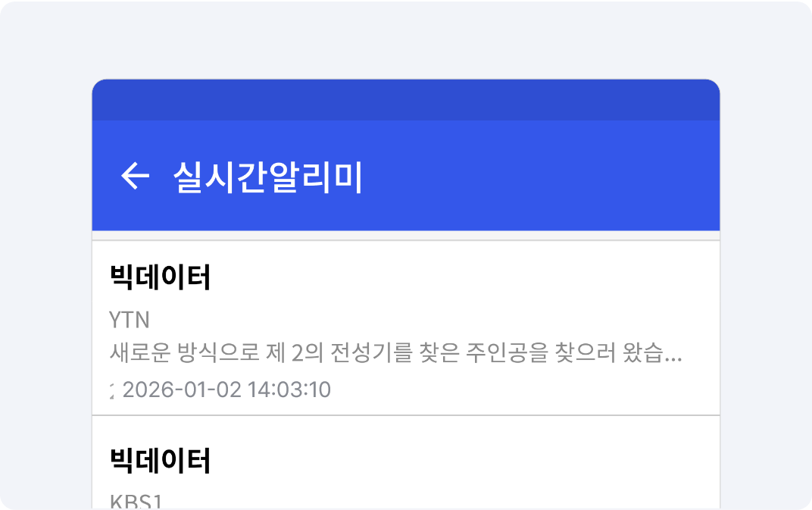This screenshot has width=812, height=510.
Task: Open the second 빅데이터 notification from KBS1
Action: click(406, 474)
